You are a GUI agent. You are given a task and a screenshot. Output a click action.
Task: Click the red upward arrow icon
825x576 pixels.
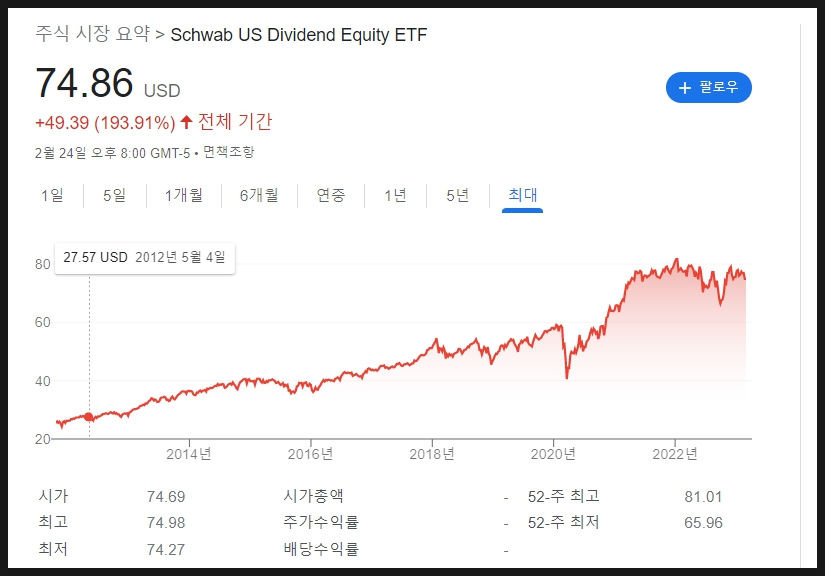click(x=186, y=122)
